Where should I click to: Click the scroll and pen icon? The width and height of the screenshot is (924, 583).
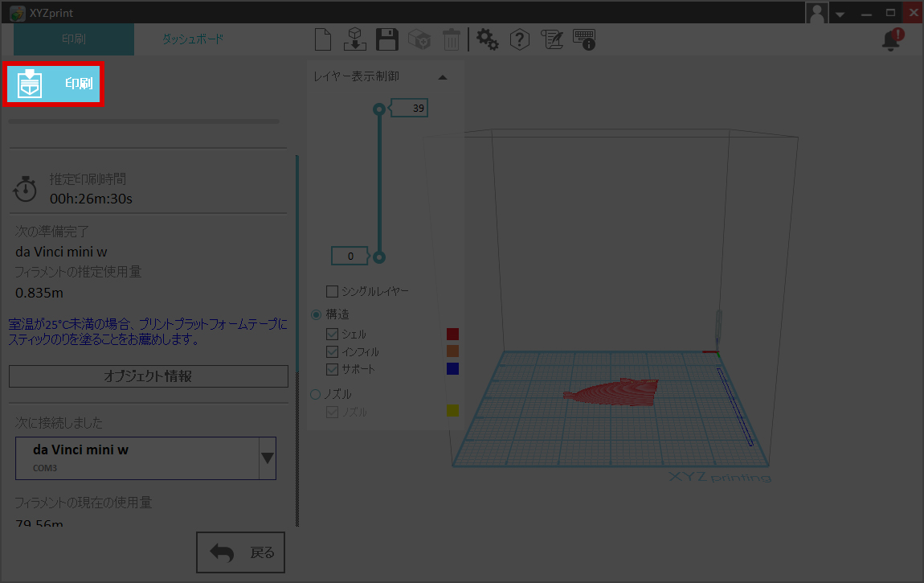[x=551, y=39]
